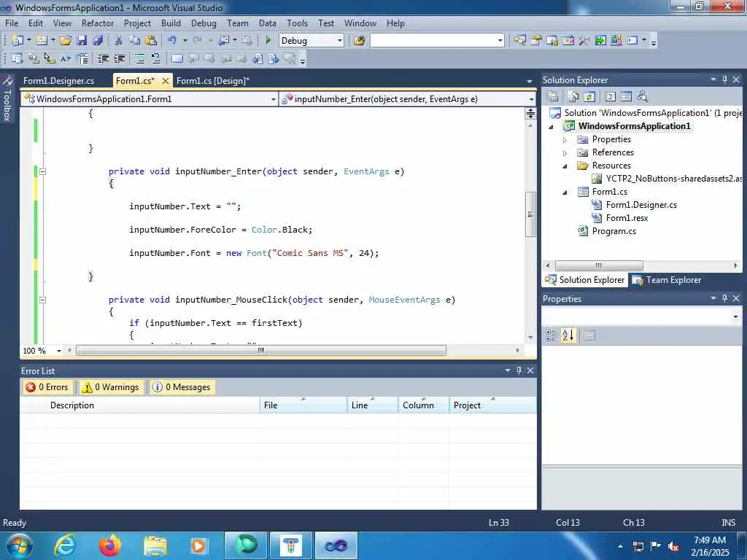Toggle auto-hide pin on Error List
This screenshot has height=560, width=747.
coord(519,370)
